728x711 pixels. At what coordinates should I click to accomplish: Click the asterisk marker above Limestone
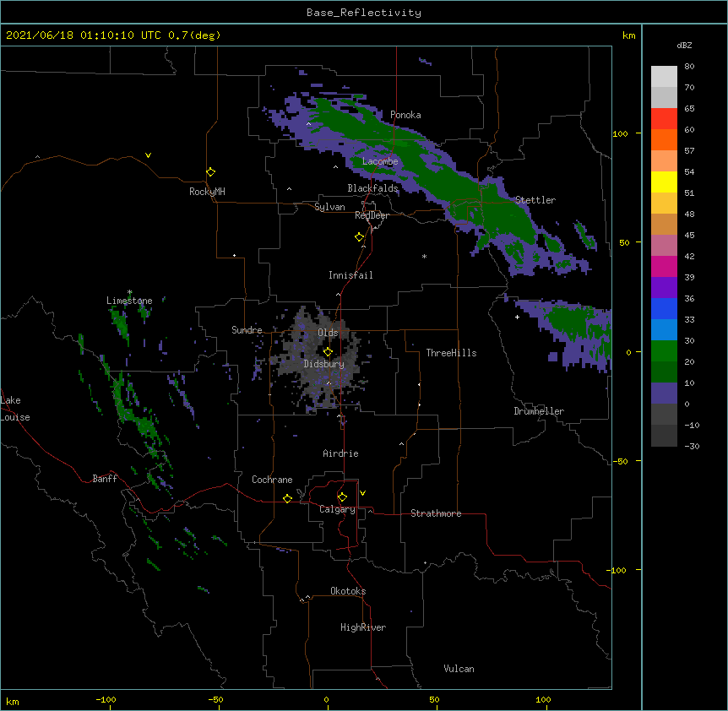(129, 292)
